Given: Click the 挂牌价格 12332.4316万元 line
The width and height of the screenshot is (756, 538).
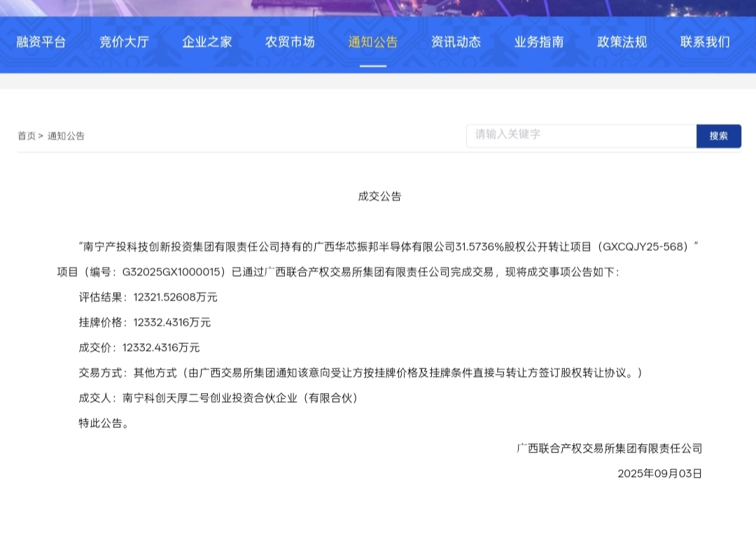Looking at the screenshot, I should (x=145, y=322).
